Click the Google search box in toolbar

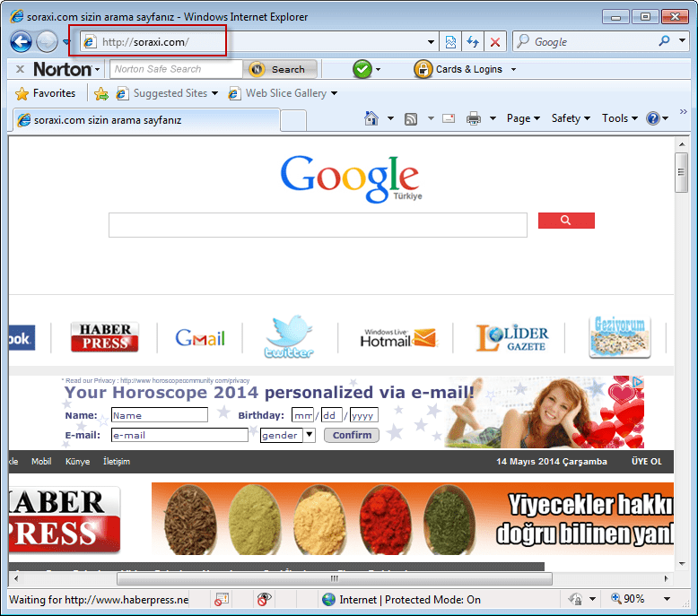click(x=583, y=42)
